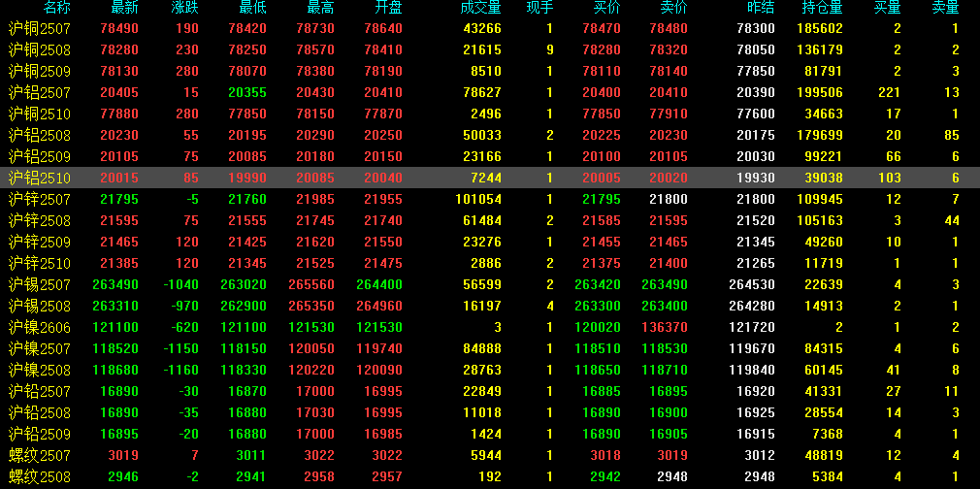Sort by the 成交量 column header

480,8
